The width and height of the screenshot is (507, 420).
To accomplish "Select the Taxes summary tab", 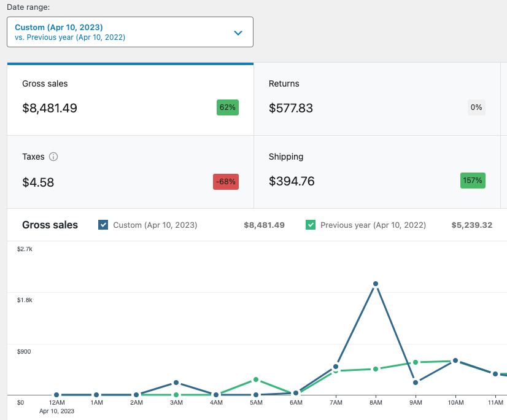I will pyautogui.click(x=130, y=172).
